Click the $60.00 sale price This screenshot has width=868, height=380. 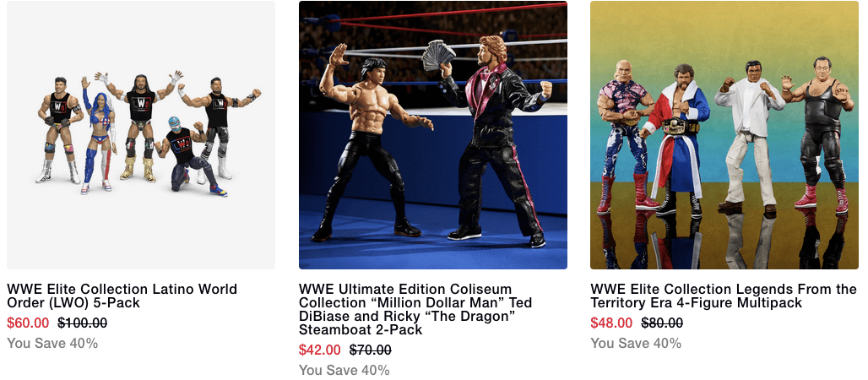click(x=28, y=323)
